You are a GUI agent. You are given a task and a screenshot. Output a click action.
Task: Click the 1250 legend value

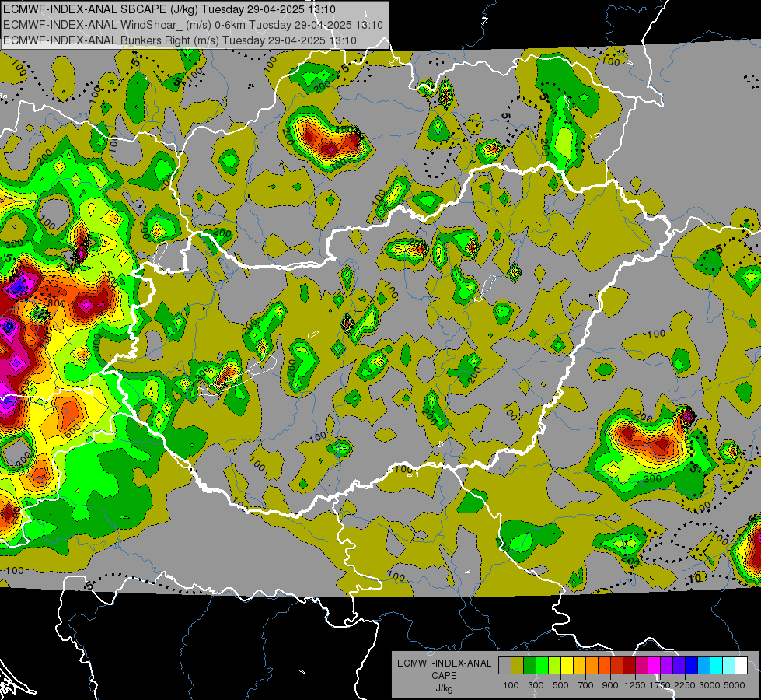(x=635, y=685)
